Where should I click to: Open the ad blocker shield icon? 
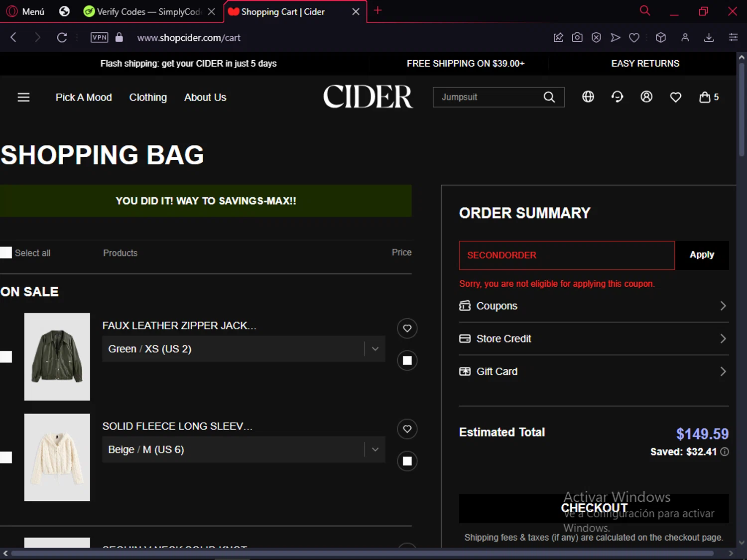pyautogui.click(x=596, y=37)
